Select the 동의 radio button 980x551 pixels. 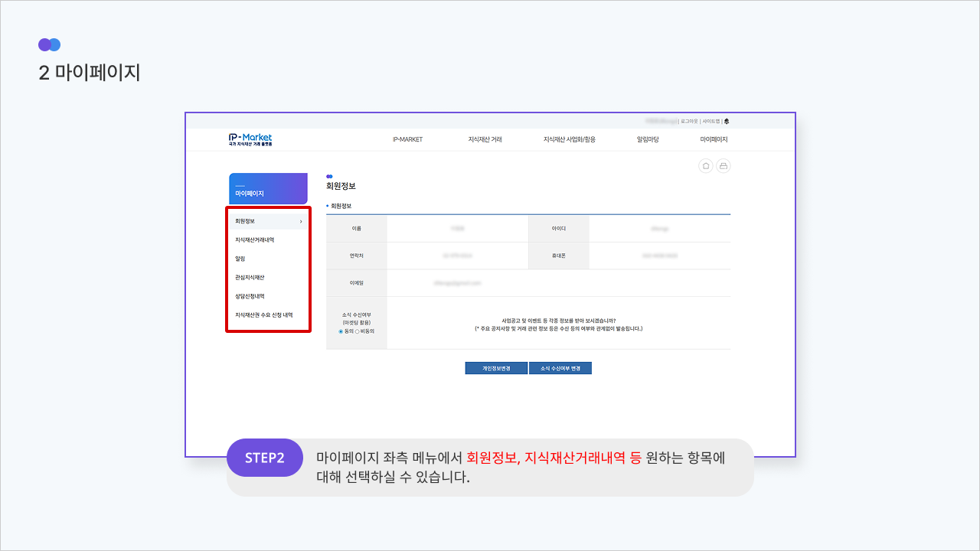(x=341, y=331)
